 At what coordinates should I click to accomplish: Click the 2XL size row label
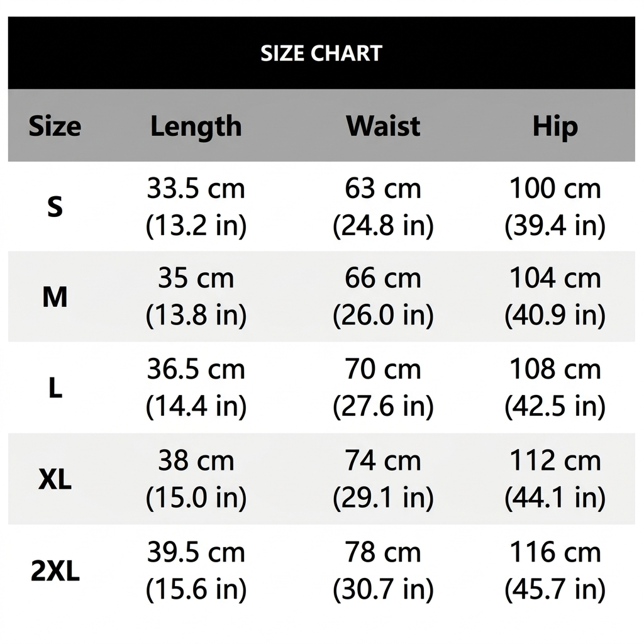(55, 570)
